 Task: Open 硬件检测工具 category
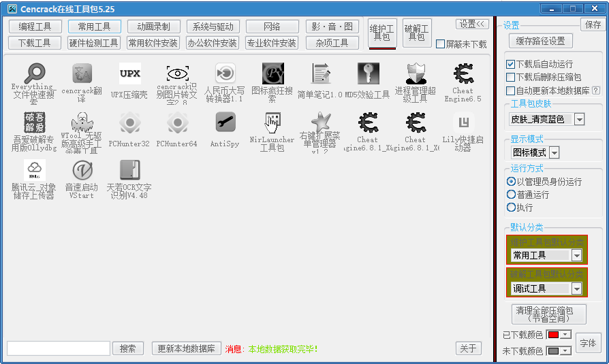(95, 43)
